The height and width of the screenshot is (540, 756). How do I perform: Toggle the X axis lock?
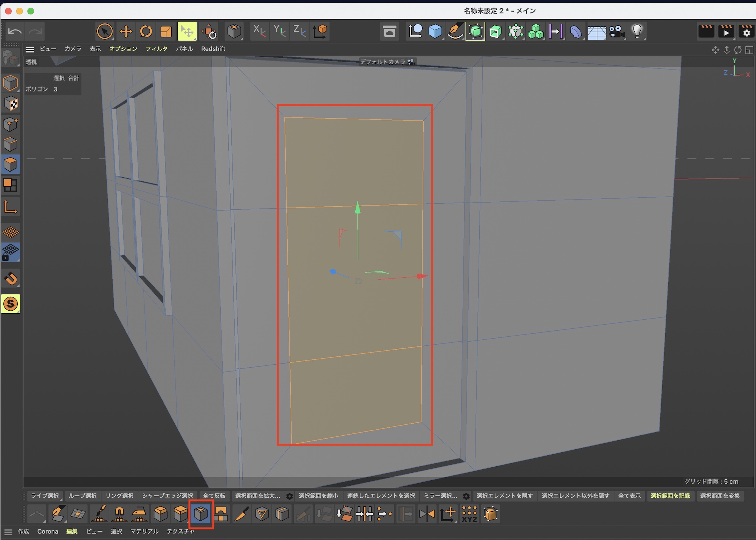[259, 31]
